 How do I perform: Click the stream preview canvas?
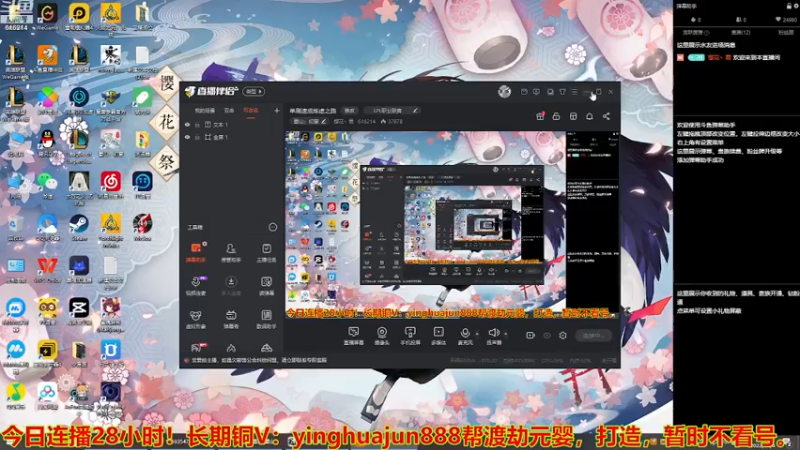coord(452,224)
